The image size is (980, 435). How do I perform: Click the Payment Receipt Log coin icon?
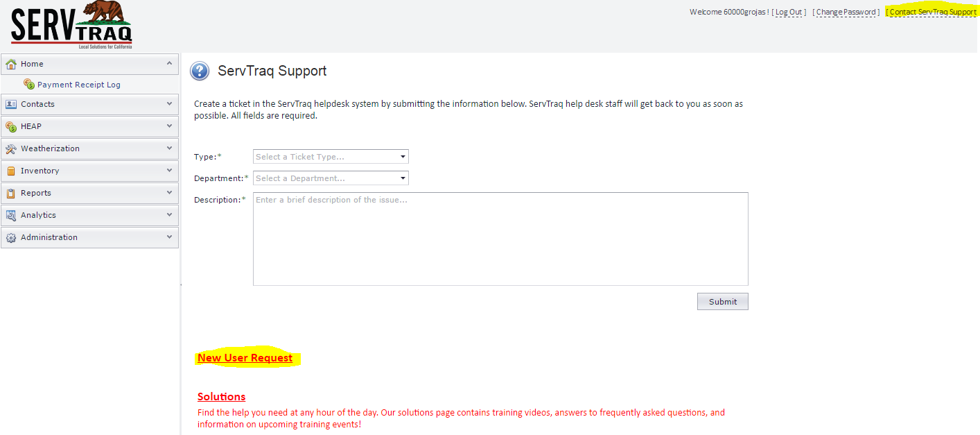(x=29, y=84)
